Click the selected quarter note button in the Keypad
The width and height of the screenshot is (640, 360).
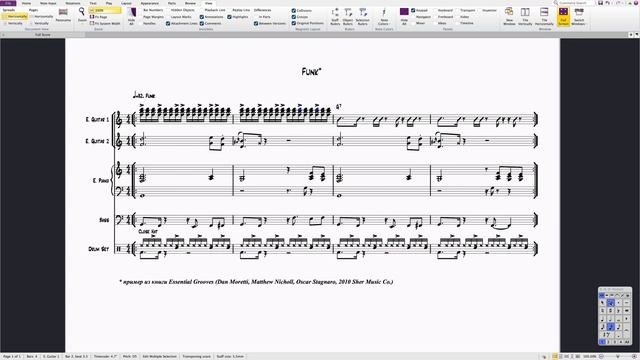pyautogui.click(x=610, y=327)
